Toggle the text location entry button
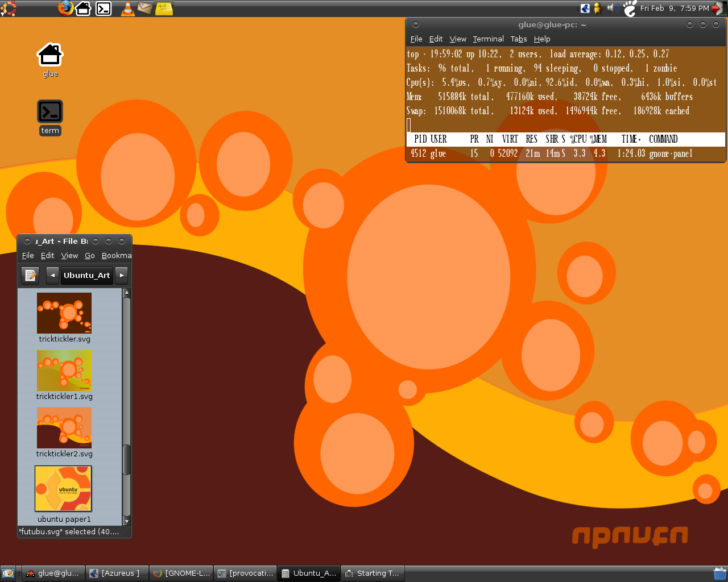The image size is (728, 582). tap(30, 275)
